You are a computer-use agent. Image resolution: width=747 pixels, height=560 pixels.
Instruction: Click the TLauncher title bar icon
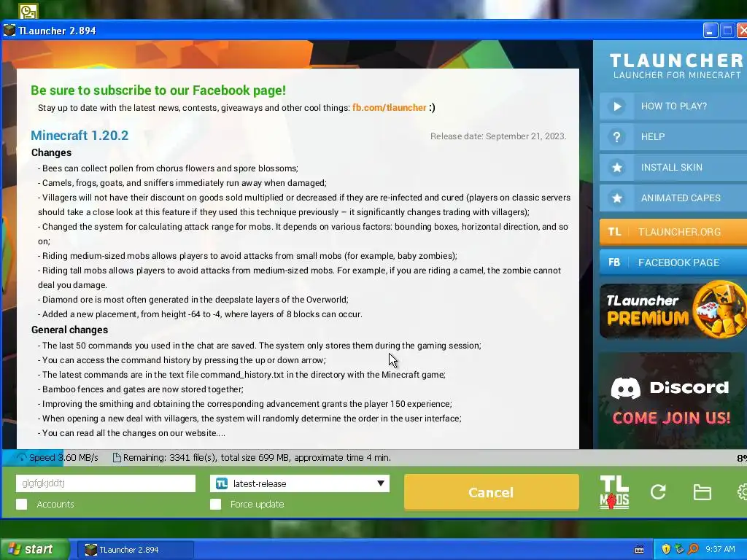click(x=9, y=31)
